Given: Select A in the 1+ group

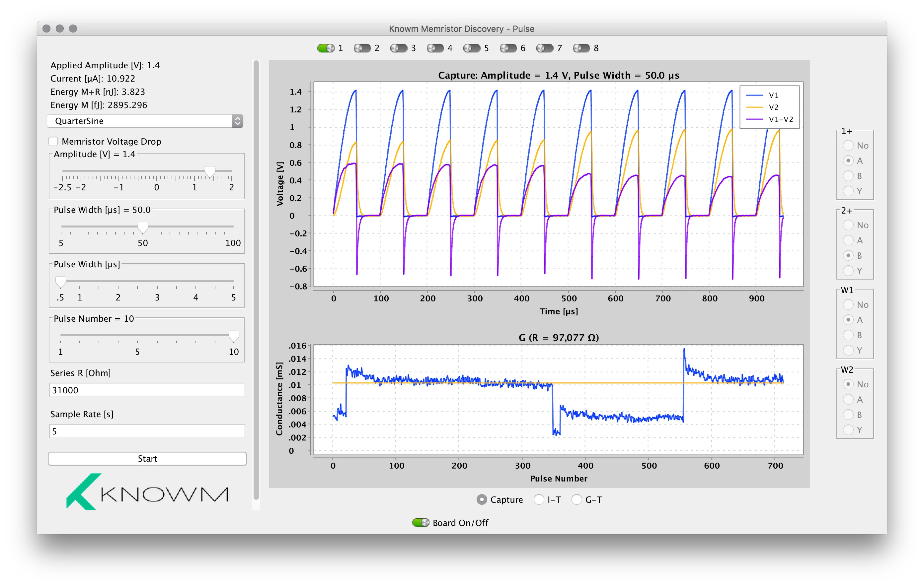Looking at the screenshot, I should click(x=848, y=161).
